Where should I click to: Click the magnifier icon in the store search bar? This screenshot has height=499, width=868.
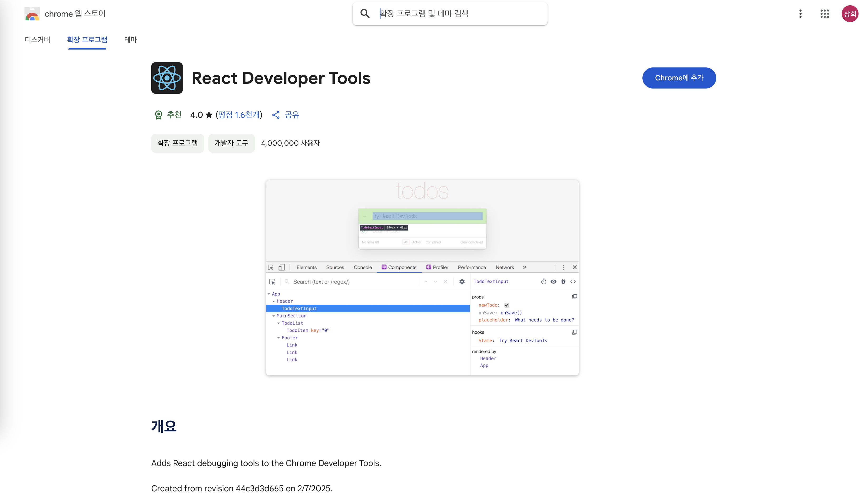365,14
